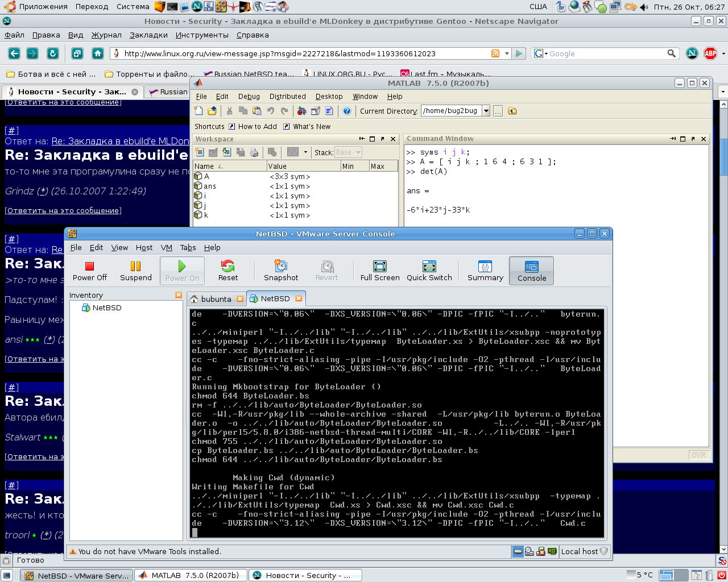Go to the Netscape home page button
Viewport: 728px width, 582px height.
[x=98, y=53]
